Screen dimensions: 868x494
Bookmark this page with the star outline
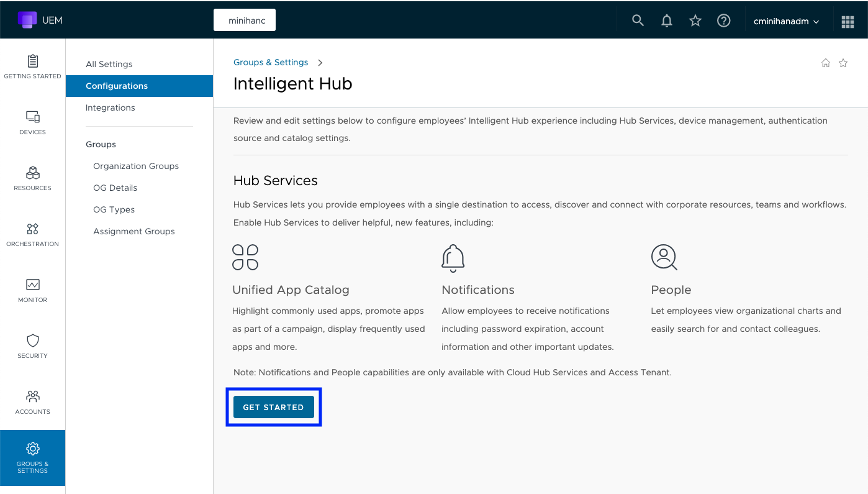(x=843, y=63)
